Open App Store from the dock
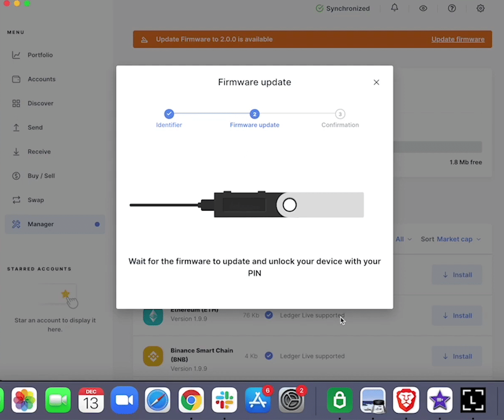This screenshot has width=504, height=420. coord(258,400)
